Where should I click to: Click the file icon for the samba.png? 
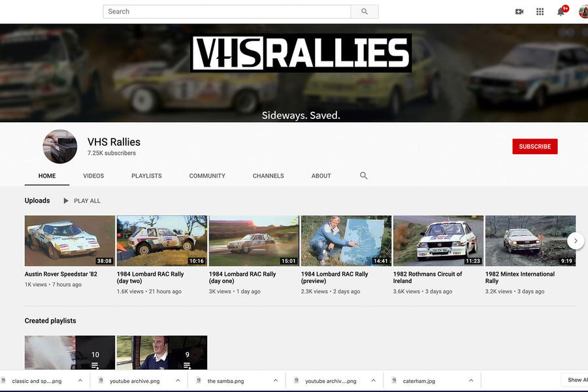tap(199, 380)
